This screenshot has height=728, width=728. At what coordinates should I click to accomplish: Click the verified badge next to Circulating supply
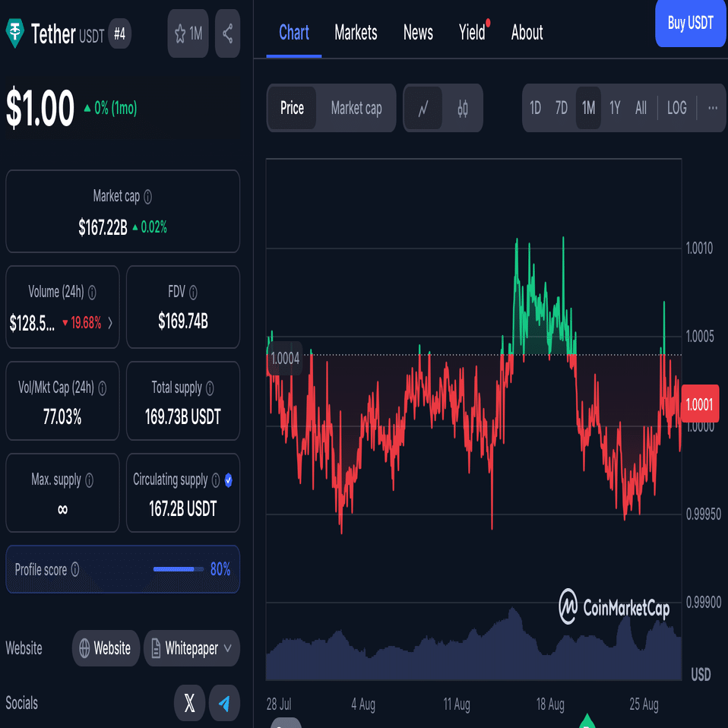coord(229,480)
